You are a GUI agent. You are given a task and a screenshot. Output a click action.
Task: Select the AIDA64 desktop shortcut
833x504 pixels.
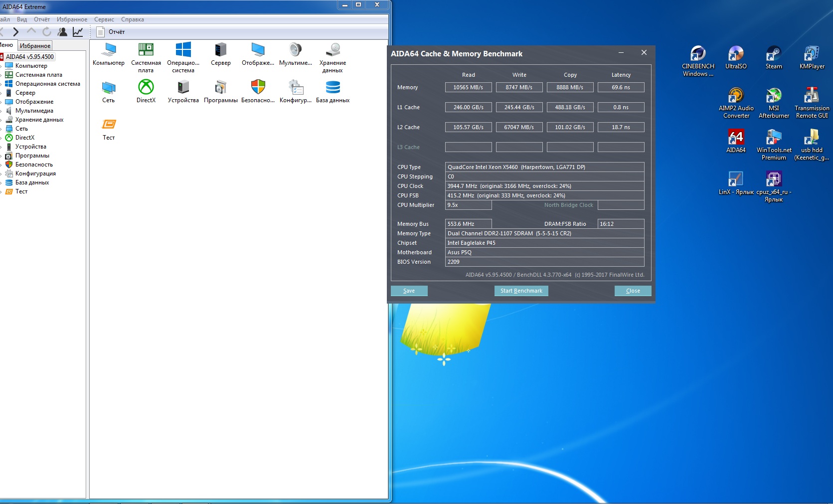(x=736, y=142)
